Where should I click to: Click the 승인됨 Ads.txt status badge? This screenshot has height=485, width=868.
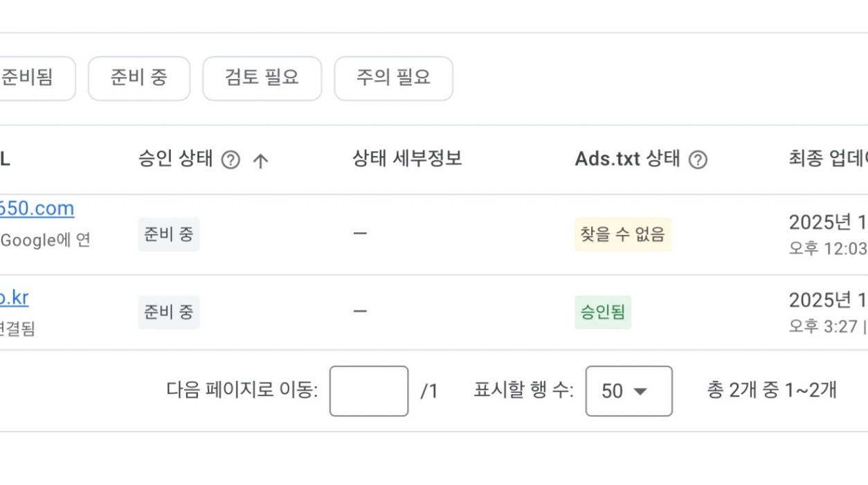tap(602, 312)
